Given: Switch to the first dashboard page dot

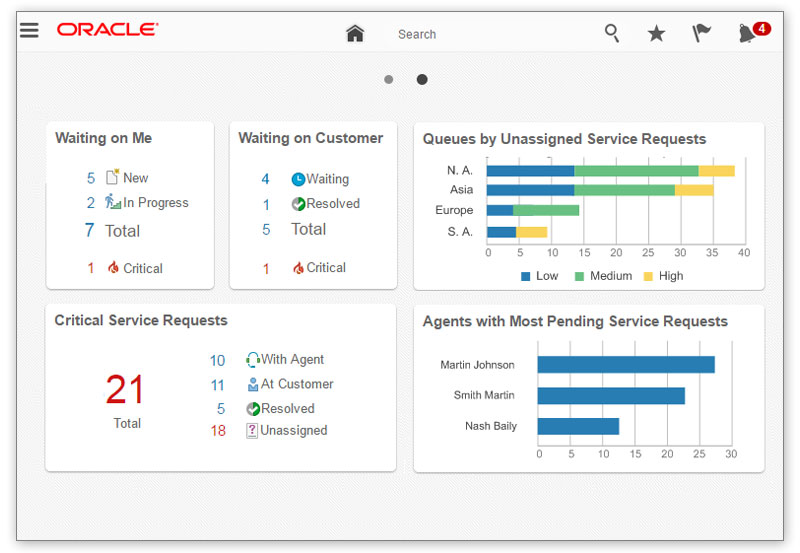Looking at the screenshot, I should [x=388, y=79].
